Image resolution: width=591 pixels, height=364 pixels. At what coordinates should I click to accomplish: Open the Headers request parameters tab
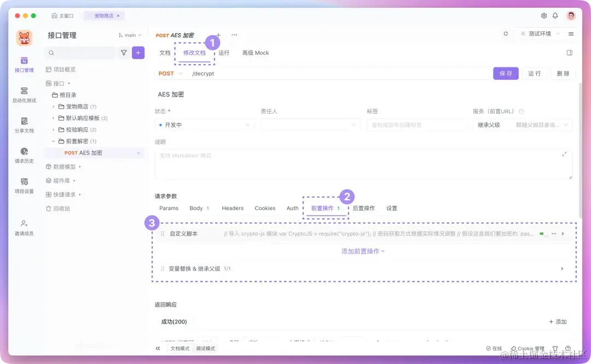pyautogui.click(x=232, y=208)
